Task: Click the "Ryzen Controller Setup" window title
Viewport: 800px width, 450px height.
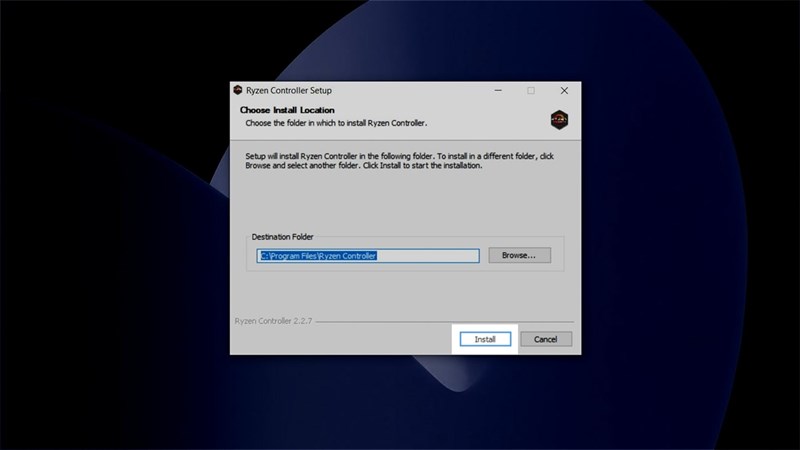Action: tap(289, 90)
